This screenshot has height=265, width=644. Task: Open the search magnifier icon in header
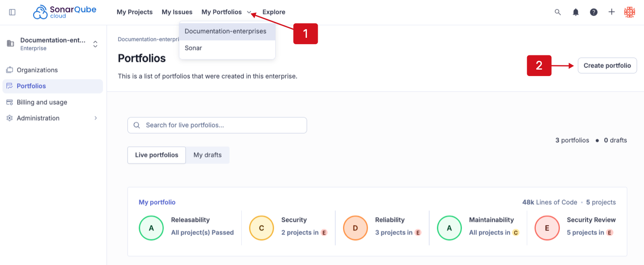pos(558,12)
